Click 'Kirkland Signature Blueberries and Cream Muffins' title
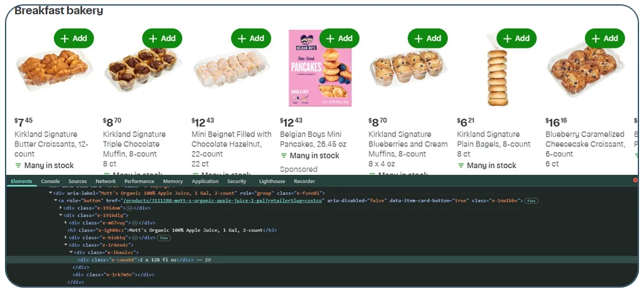This screenshot has height=292, width=644. coord(408,144)
